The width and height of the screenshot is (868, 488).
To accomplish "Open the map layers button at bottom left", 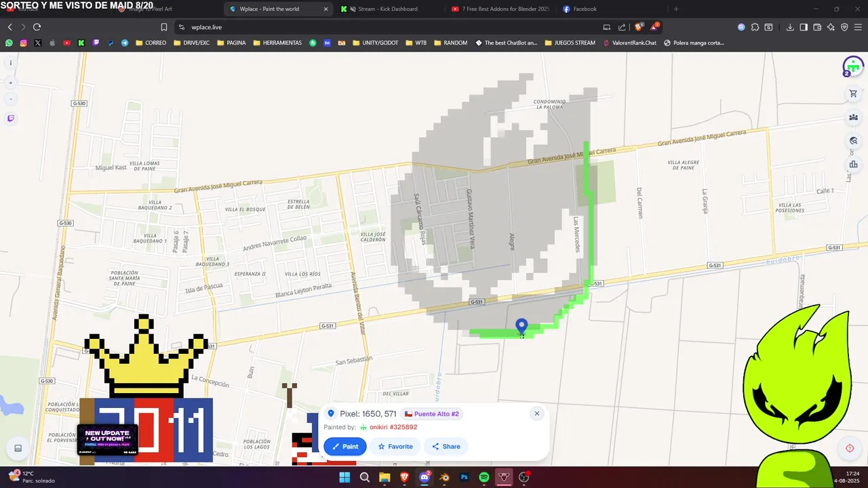I will pyautogui.click(x=18, y=448).
